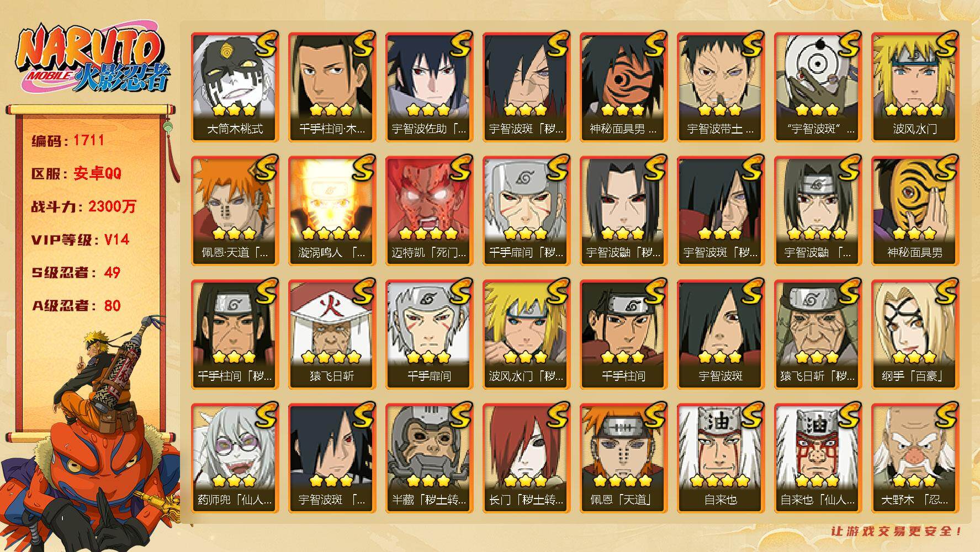This screenshot has height=552, width=980.
Task: Select 纲手「百豪」 ninja card
Action: point(915,335)
